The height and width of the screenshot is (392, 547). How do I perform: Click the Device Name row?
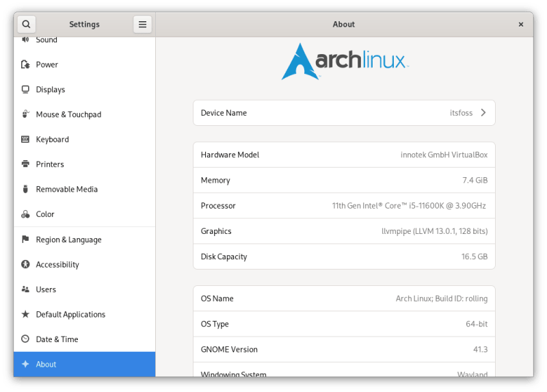pyautogui.click(x=343, y=113)
